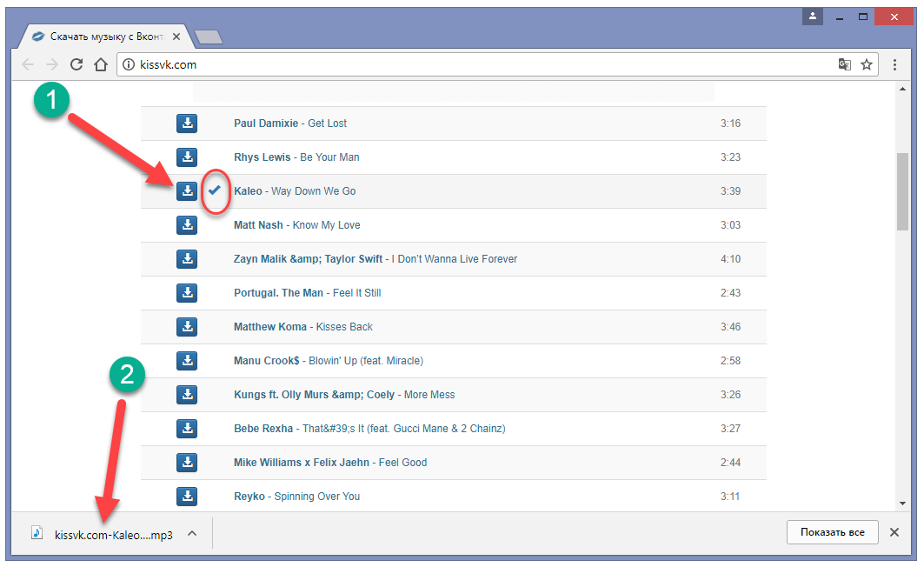Open a new tab
This screenshot has width=924, height=567.
click(x=209, y=37)
